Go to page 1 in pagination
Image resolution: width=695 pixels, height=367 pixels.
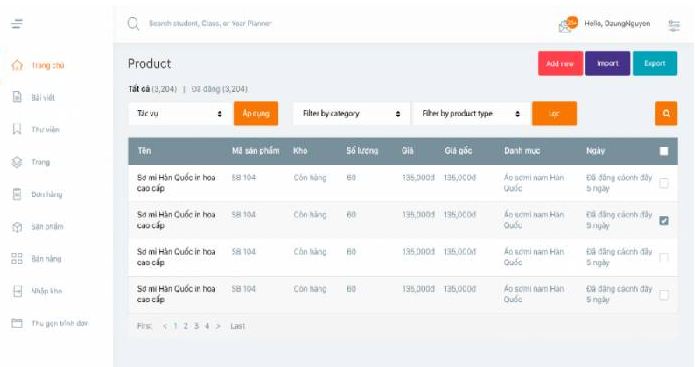(x=176, y=326)
